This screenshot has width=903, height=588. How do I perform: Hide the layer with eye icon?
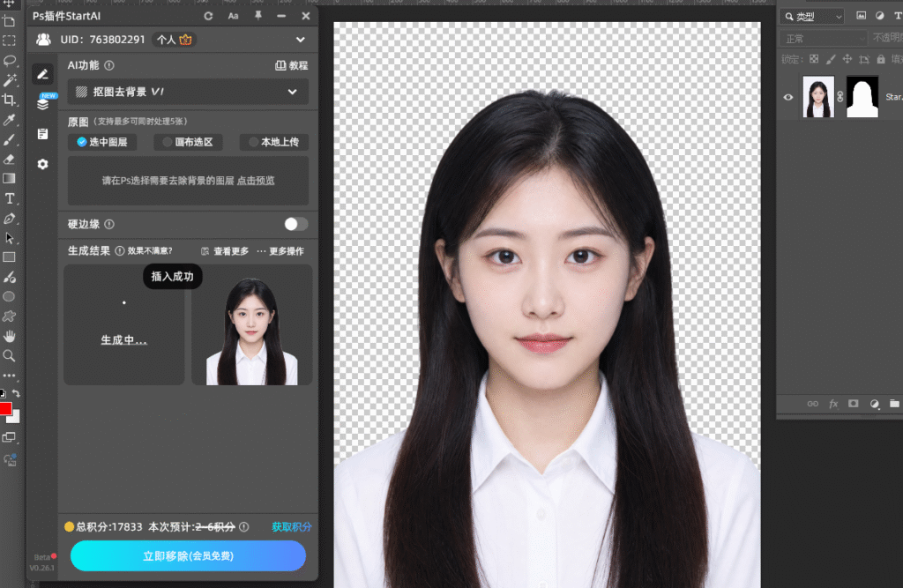[788, 97]
